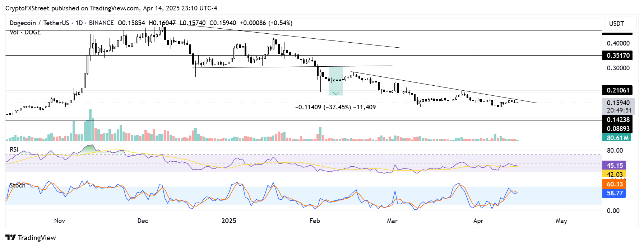
Task: Click the 2025 label on time axis
Action: (229, 221)
